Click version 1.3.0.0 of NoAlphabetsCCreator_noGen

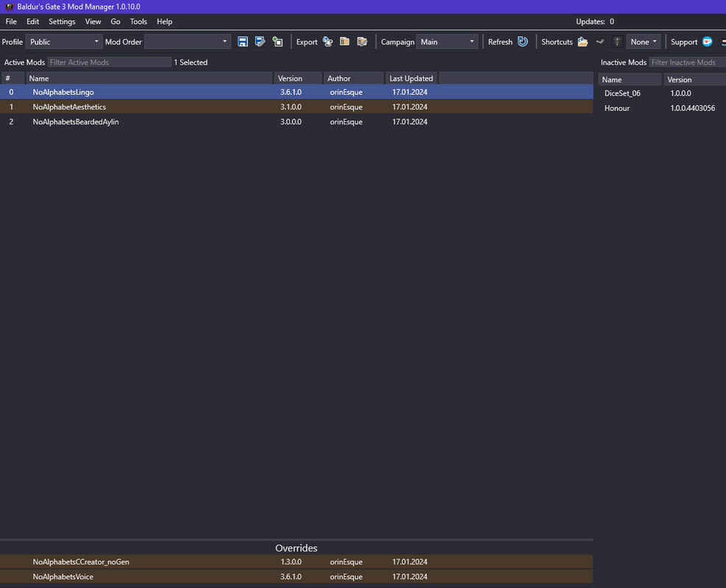tap(291, 562)
